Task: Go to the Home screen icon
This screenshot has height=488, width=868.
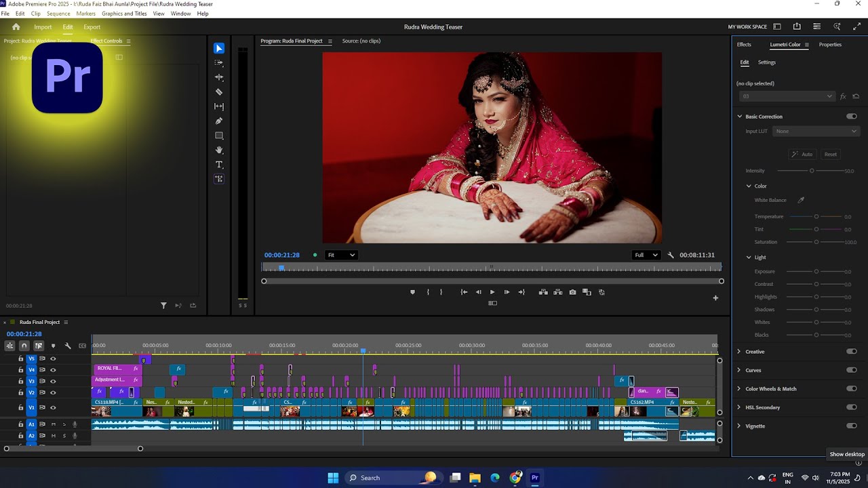Action: [x=16, y=27]
